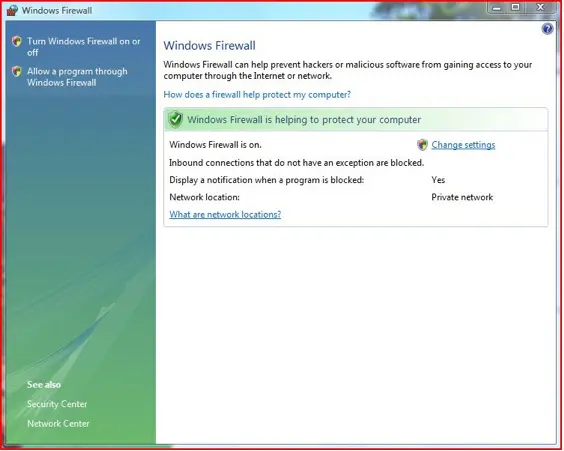Click the Windows Firewall title bar icon
The height and width of the screenshot is (451, 564).
point(12,10)
